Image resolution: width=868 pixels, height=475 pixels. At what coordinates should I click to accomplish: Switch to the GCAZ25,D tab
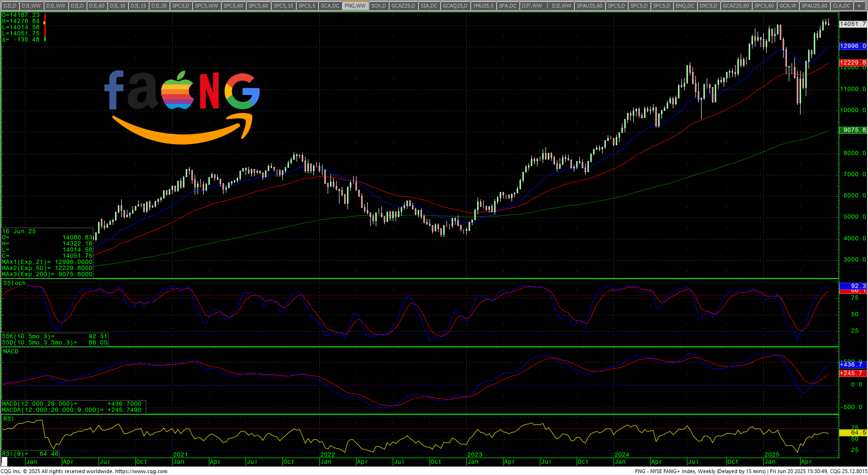(x=403, y=6)
